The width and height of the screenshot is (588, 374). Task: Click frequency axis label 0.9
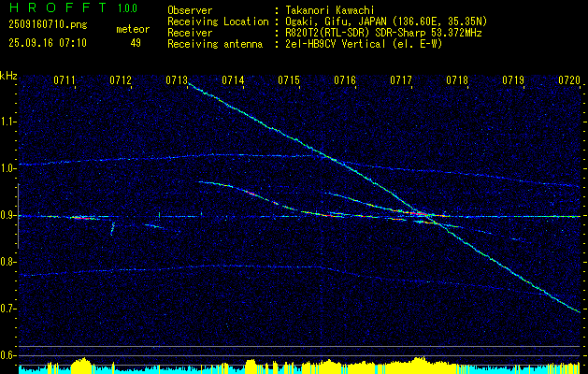click(x=8, y=215)
